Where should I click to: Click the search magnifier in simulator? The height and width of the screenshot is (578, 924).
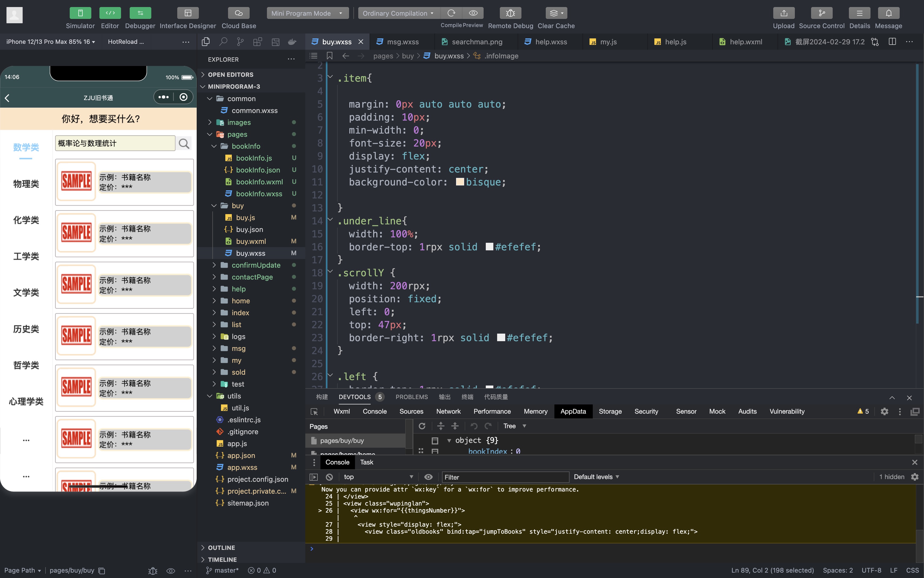pyautogui.click(x=184, y=143)
